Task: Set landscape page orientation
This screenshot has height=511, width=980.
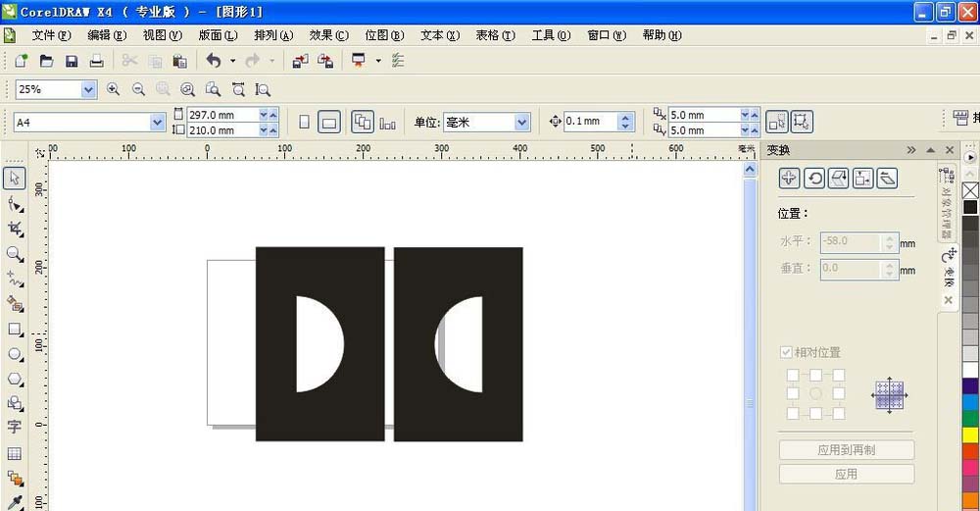Action: pyautogui.click(x=328, y=122)
